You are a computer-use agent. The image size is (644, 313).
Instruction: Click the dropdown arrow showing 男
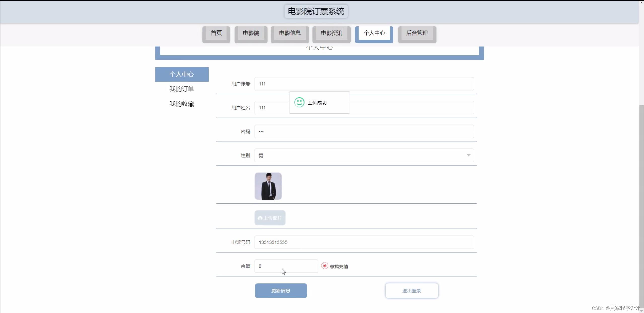[x=468, y=155]
